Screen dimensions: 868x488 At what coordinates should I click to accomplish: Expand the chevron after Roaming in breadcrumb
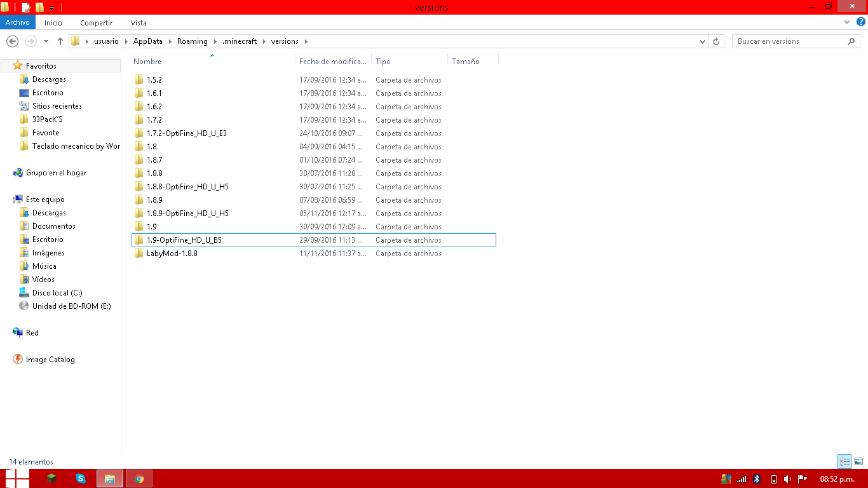point(215,41)
